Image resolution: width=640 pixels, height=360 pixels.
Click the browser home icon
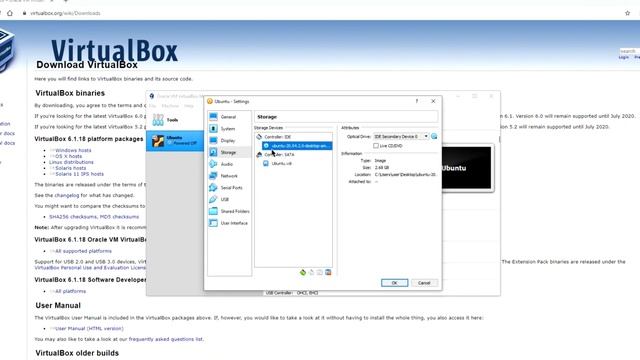(x=10, y=13)
